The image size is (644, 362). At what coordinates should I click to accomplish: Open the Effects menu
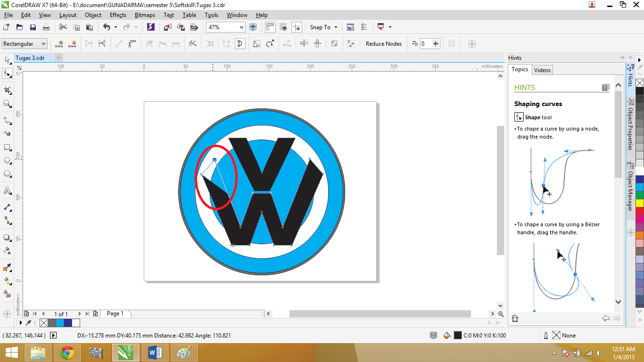pos(118,15)
